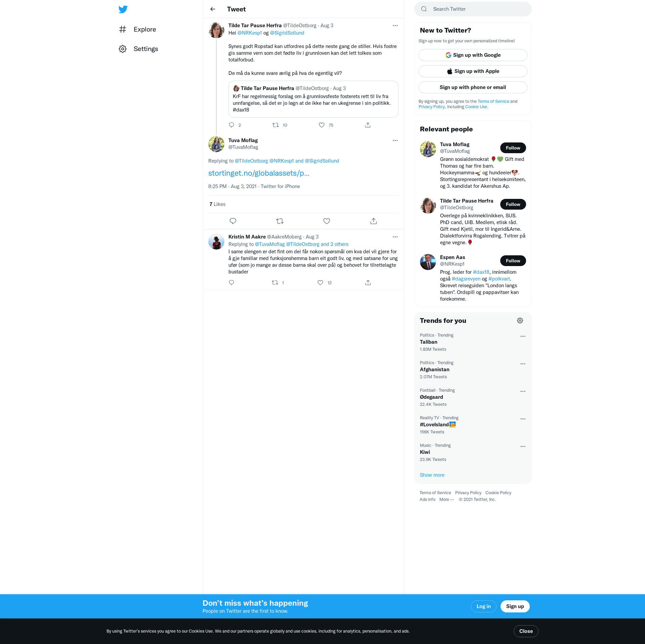This screenshot has height=644, width=645.
Task: Open Settings from the sidebar
Action: point(138,49)
